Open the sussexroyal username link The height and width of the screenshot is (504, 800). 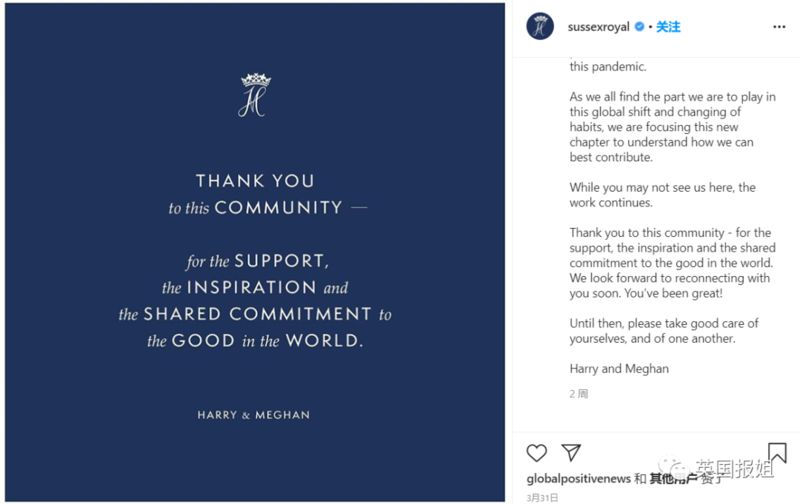pyautogui.click(x=598, y=27)
